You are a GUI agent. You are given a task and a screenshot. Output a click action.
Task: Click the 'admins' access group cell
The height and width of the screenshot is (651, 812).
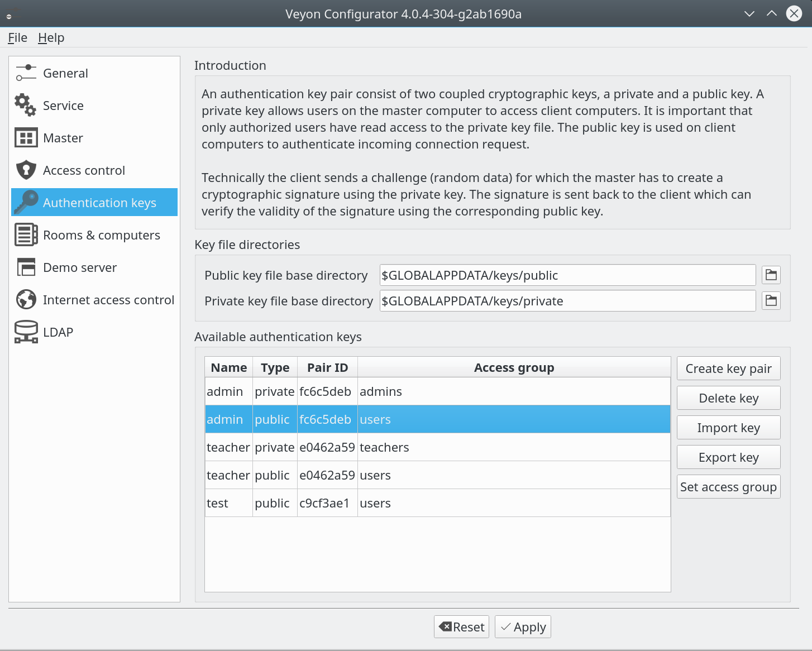(514, 391)
